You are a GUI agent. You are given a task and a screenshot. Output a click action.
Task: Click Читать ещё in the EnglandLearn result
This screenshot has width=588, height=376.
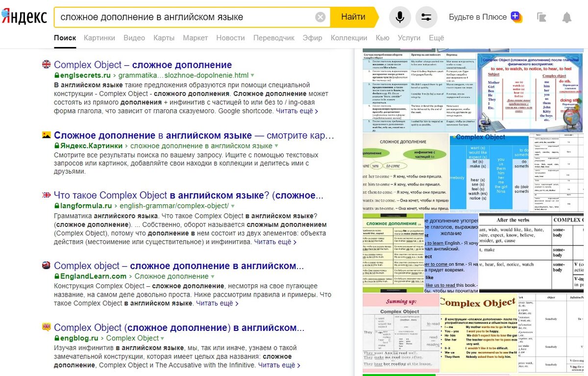coord(217,303)
